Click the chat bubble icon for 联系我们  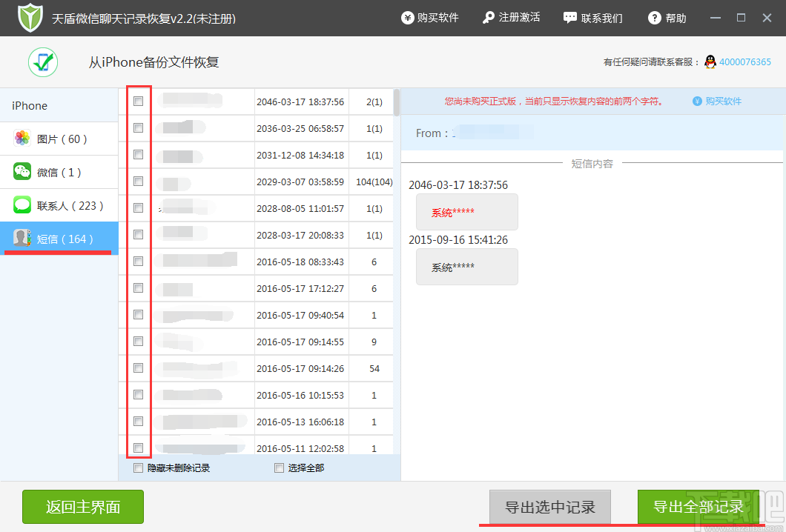570,18
